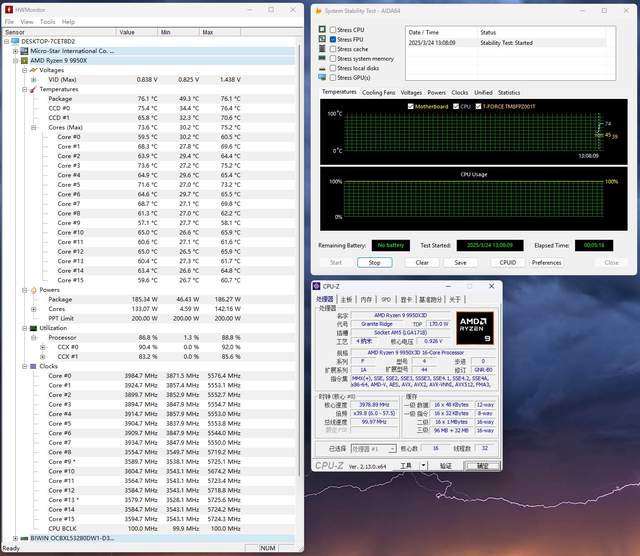Click the Micro-Star motherboard icon
This screenshot has height=556, width=640.
coord(24,51)
